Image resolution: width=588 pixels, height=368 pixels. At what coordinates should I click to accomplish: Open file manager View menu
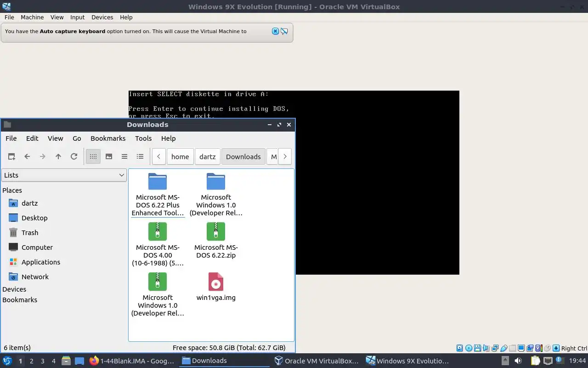point(56,138)
